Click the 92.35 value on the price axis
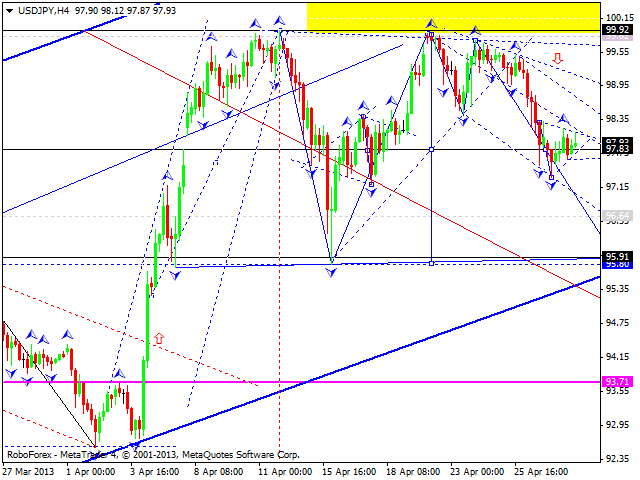This screenshot has height=480, width=640. coord(617,459)
